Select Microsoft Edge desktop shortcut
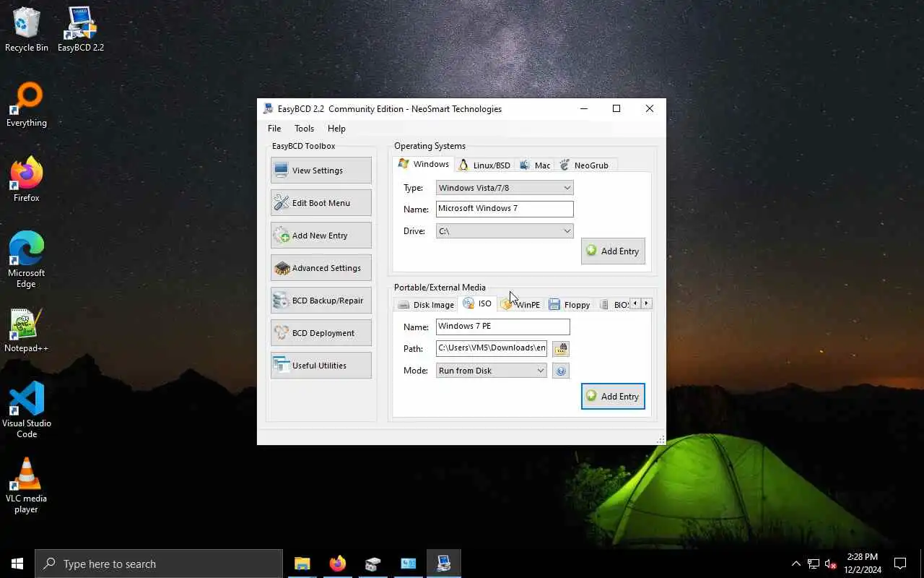 pos(27,260)
